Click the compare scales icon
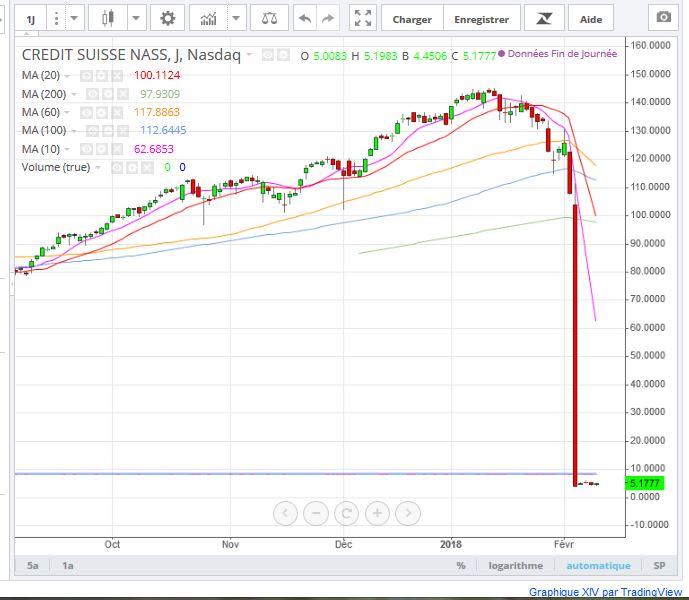The width and height of the screenshot is (689, 600). (269, 18)
